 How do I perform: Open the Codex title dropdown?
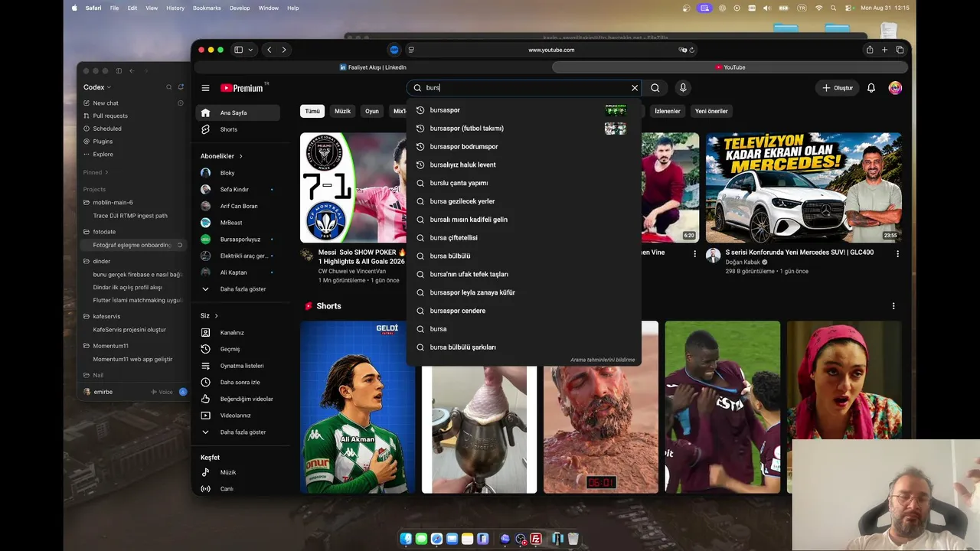(x=97, y=87)
